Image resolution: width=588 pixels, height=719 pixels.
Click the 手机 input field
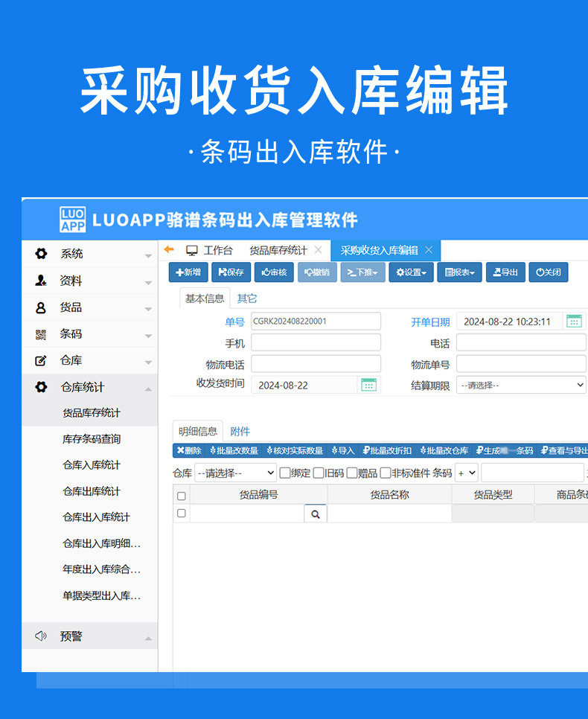coord(316,342)
